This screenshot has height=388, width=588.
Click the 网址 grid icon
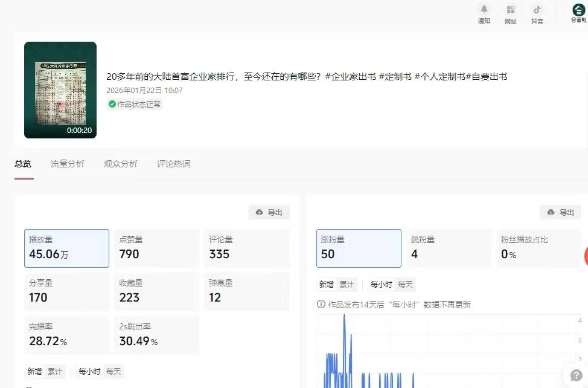[511, 10]
